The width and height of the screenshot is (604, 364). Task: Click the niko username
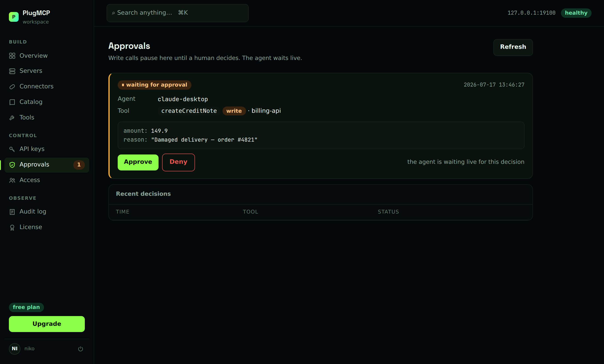click(x=29, y=348)
